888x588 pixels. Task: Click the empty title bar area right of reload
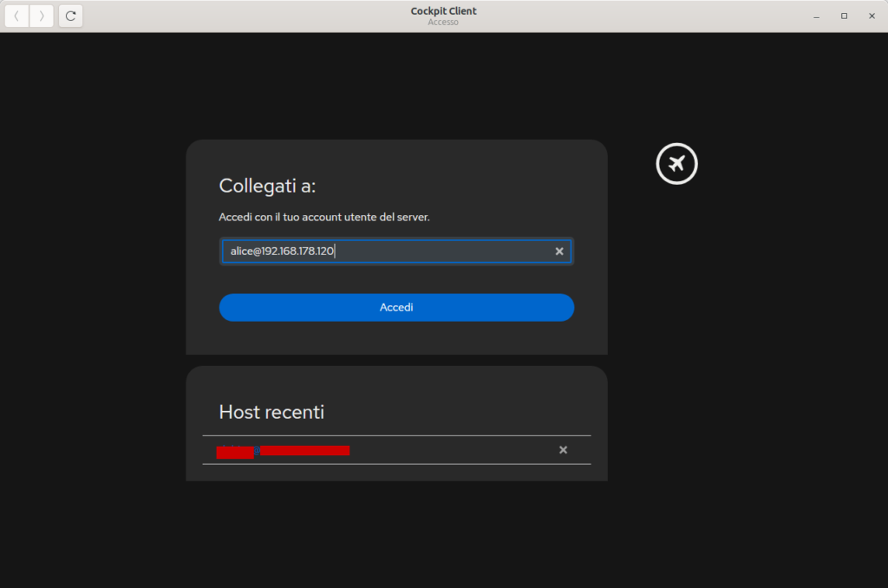[243, 16]
